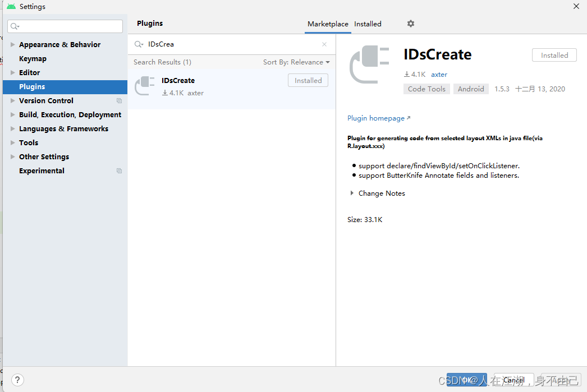Focus the settings search field in sidebar
Image resolution: width=587 pixels, height=392 pixels.
click(x=65, y=26)
